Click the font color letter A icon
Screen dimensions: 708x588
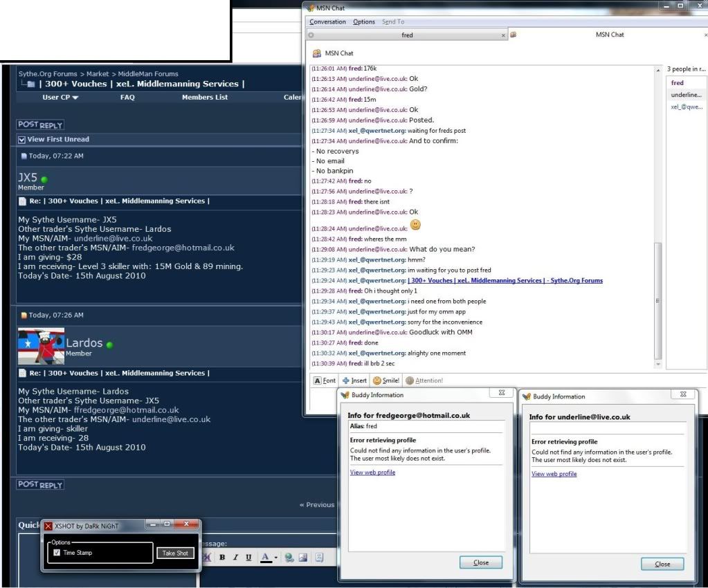coord(266,558)
